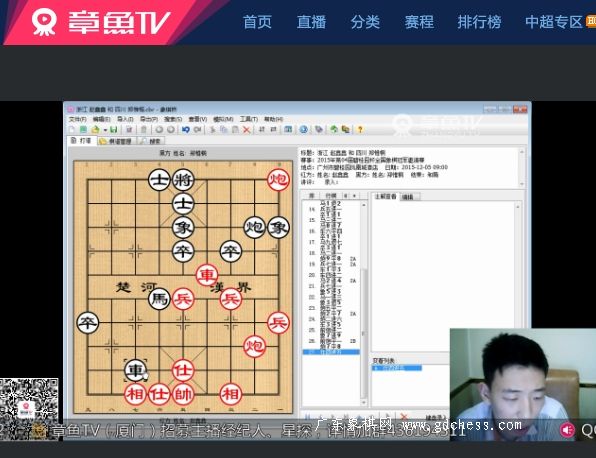This screenshot has width=596, height=458.
Task: Select highlighted last row in move list
Action: (x=331, y=352)
